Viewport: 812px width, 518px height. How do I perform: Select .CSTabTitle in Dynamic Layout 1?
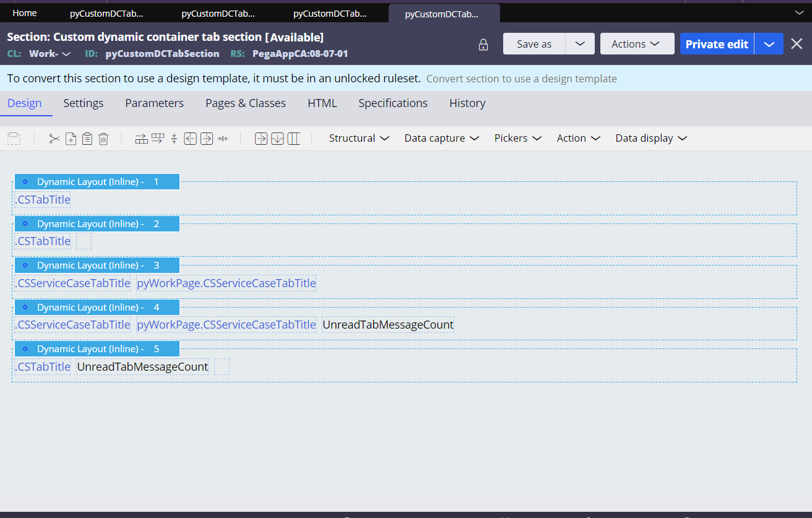pos(43,199)
